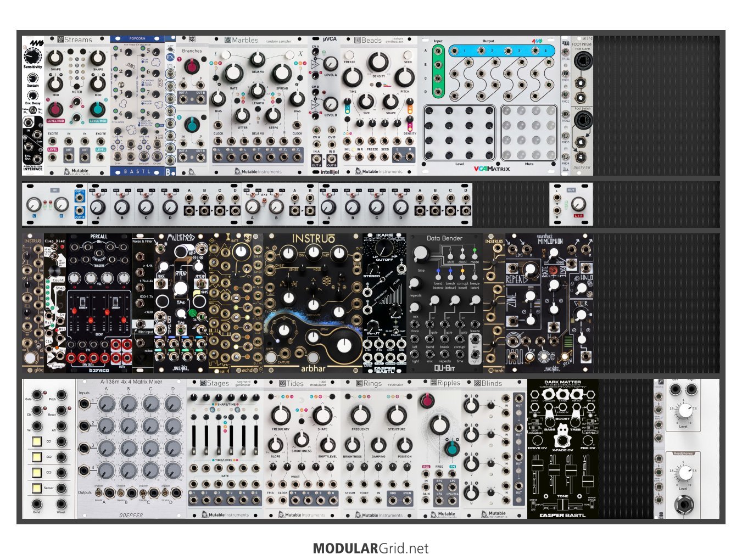Click the teal LEVEL MOD knob on Streams

tap(98, 109)
